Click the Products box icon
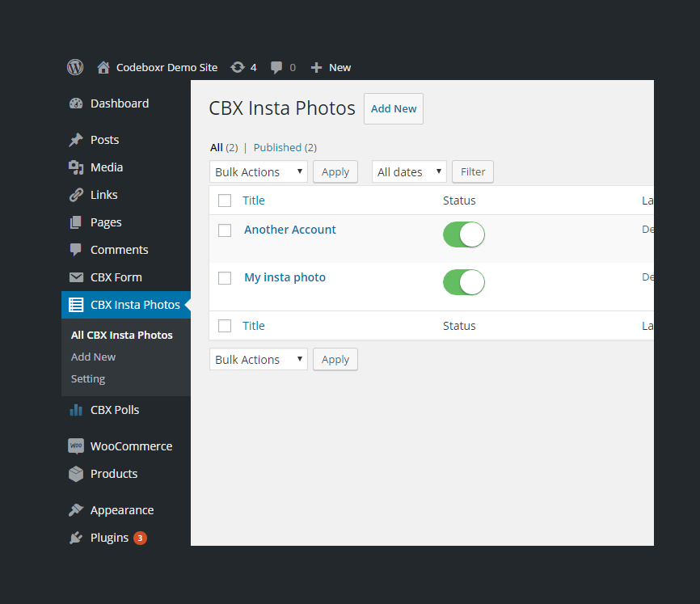This screenshot has width=700, height=604. 76,474
